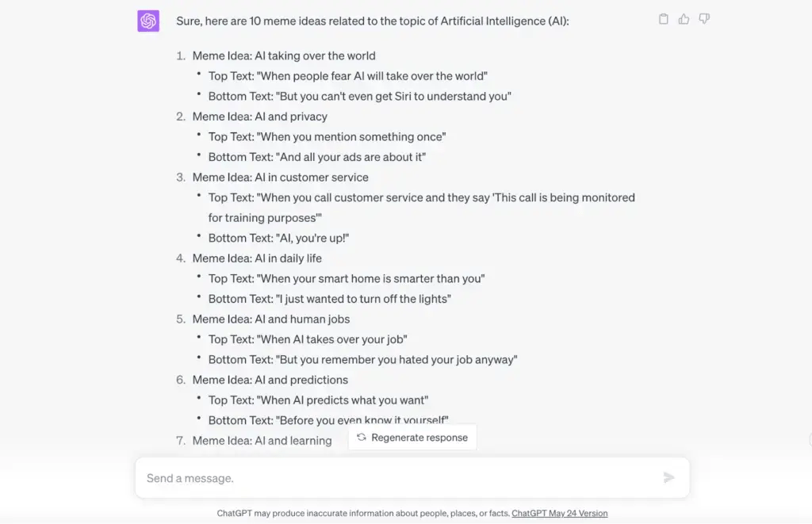Screen dimensions: 812x524
Task: Click the 'AI and predictions' meme idea line
Action: pyautogui.click(x=270, y=380)
